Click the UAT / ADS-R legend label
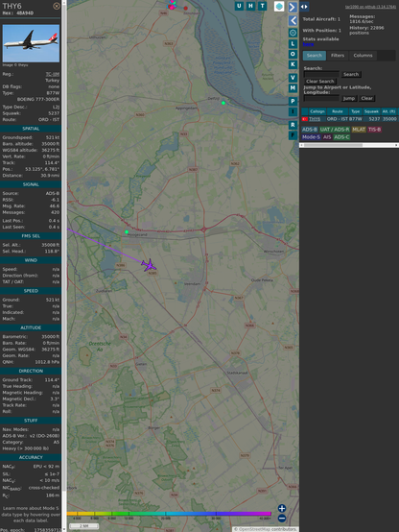 [335, 130]
